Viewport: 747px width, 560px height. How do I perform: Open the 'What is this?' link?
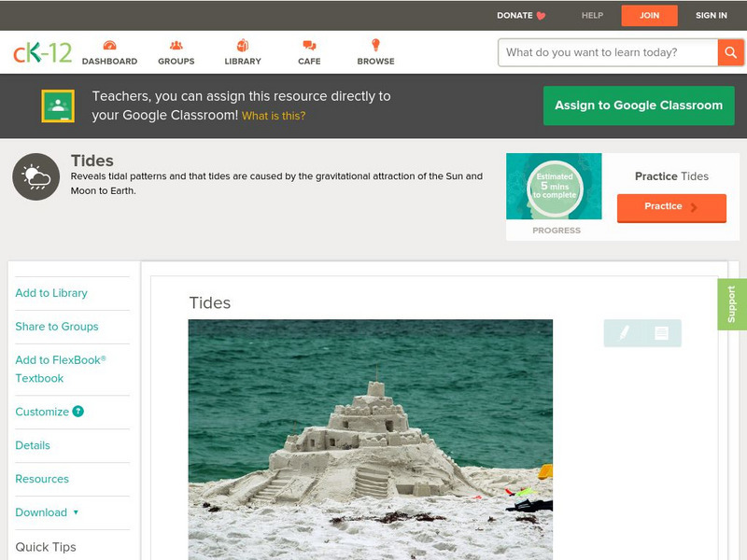tap(274, 116)
